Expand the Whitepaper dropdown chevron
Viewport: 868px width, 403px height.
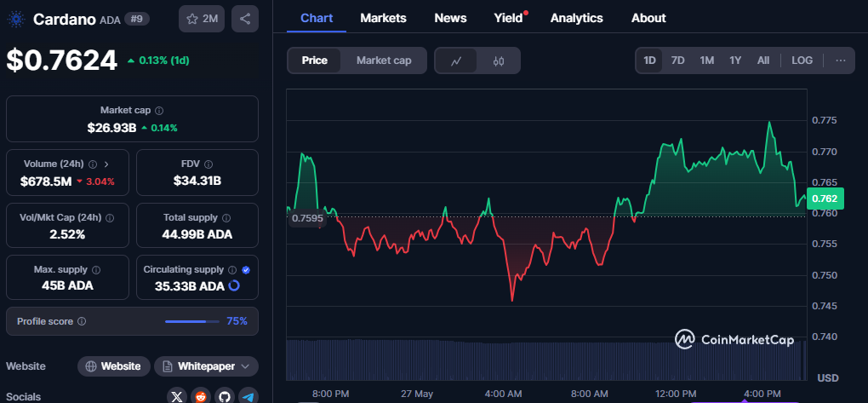click(x=246, y=366)
